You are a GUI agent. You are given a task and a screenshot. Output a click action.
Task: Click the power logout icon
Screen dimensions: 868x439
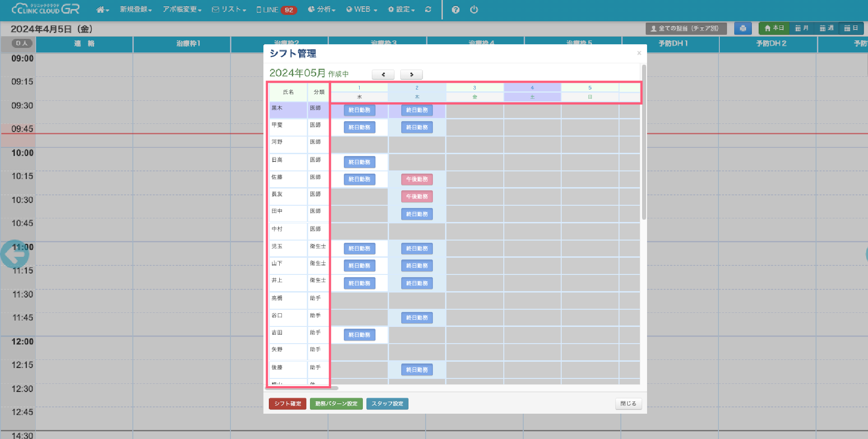(474, 9)
